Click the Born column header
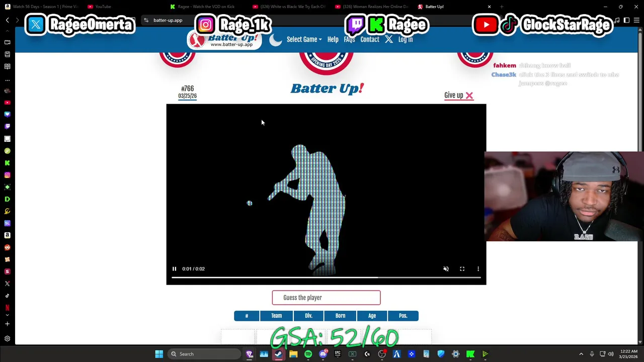The image size is (644, 362). [x=340, y=316]
